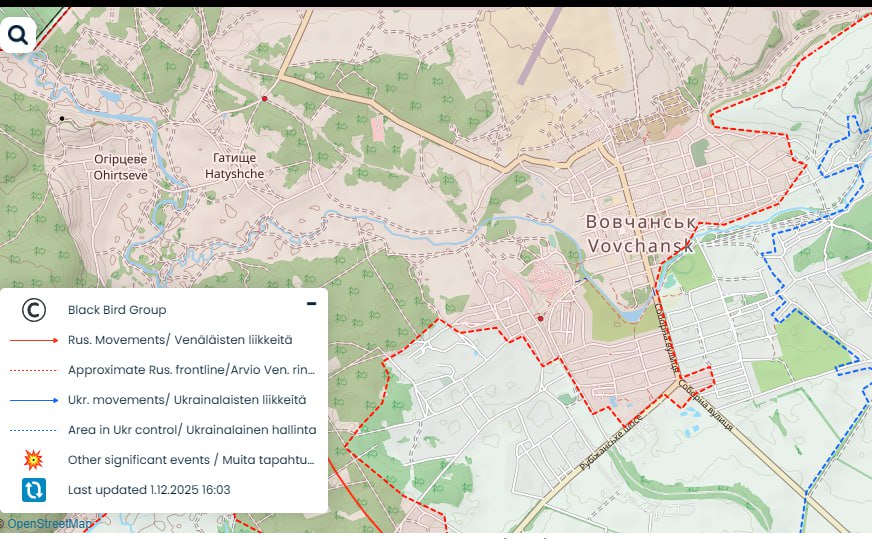Select the blue arrow Ukr. movements legend icon

pos(34,400)
